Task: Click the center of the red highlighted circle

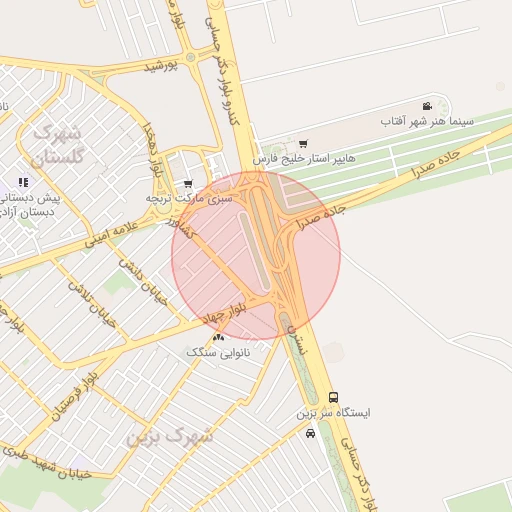Action: [256, 256]
